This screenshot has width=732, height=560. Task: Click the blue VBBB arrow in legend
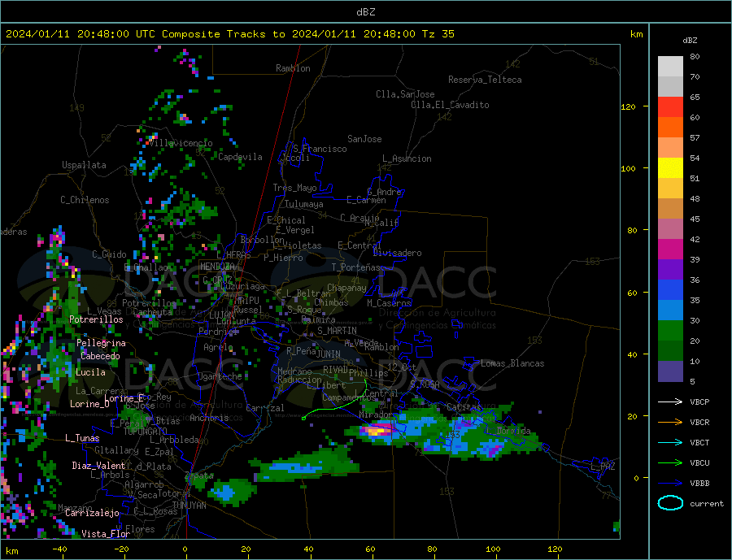coord(670,484)
